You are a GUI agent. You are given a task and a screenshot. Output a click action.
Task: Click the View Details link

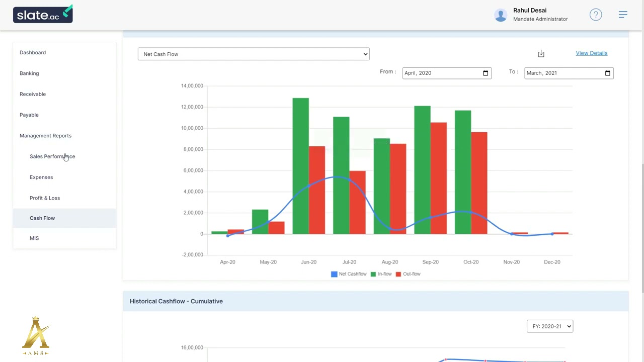[592, 53]
